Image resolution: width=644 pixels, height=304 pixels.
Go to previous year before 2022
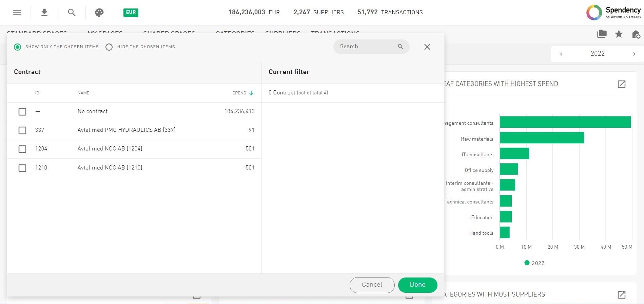click(x=561, y=54)
